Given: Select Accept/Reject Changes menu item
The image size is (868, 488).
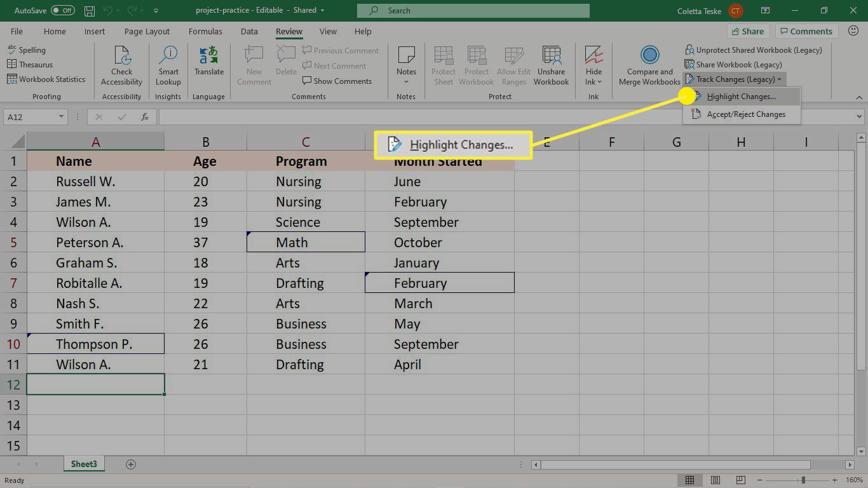Looking at the screenshot, I should point(745,114).
